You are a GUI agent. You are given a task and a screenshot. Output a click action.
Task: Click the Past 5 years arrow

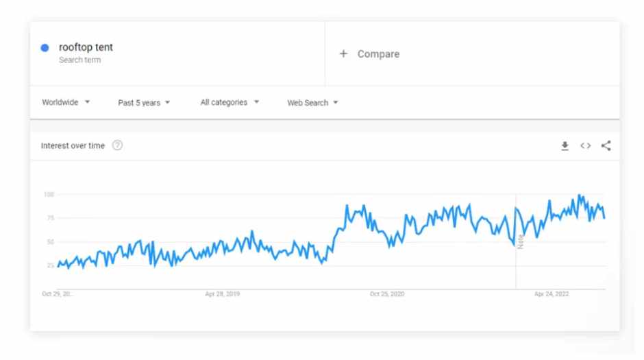click(167, 102)
